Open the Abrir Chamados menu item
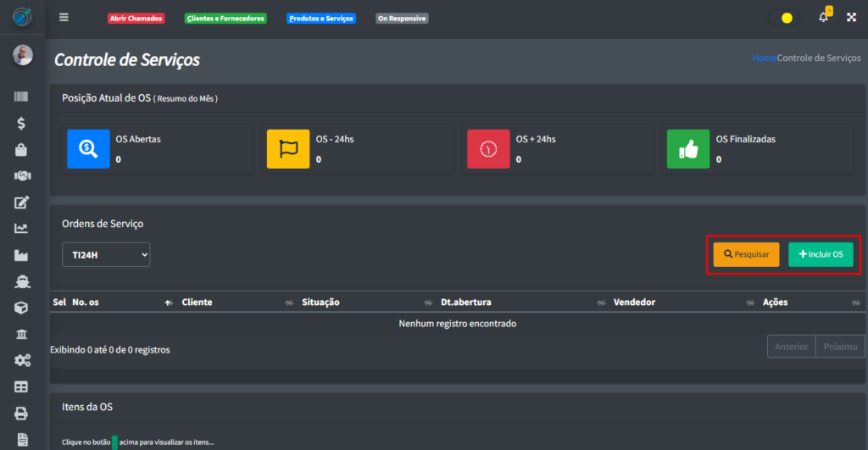Screen dimensions: 868x450 coord(136,18)
